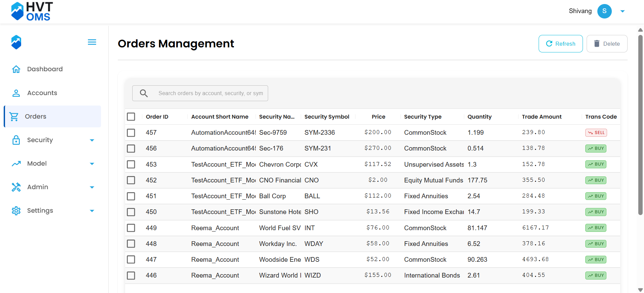Click the BUY badge on order 450
This screenshot has height=293, width=644.
coord(596,212)
